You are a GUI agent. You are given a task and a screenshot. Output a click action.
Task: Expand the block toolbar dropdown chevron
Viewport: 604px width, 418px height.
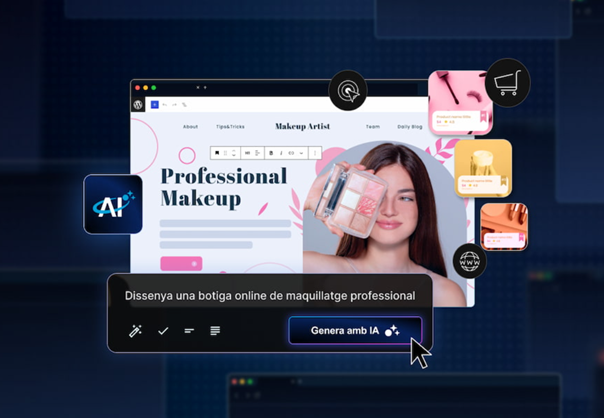tap(301, 153)
